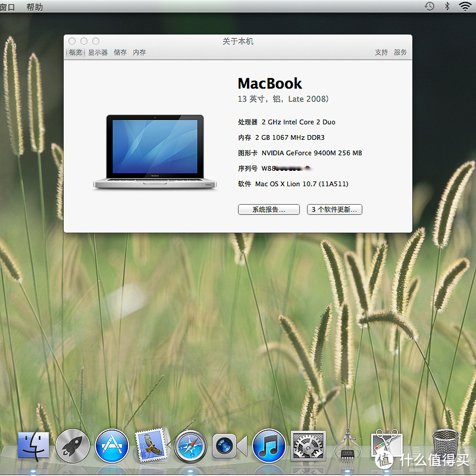Click the Wi-Fi icon in the menu bar
The height and width of the screenshot is (476, 476).
466,6
